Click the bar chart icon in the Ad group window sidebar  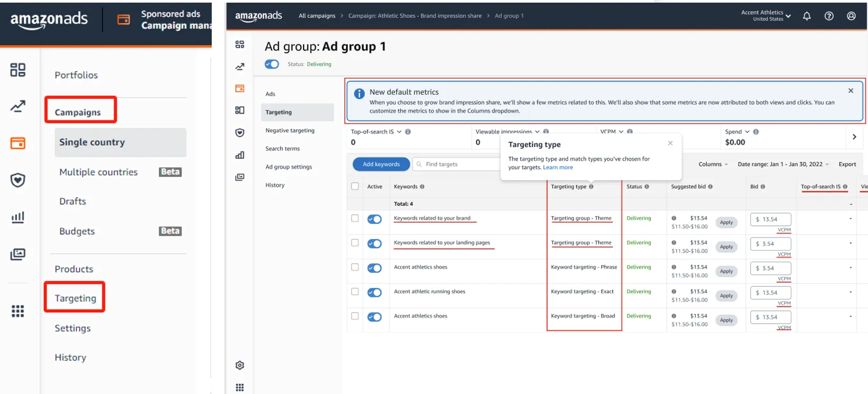point(240,155)
